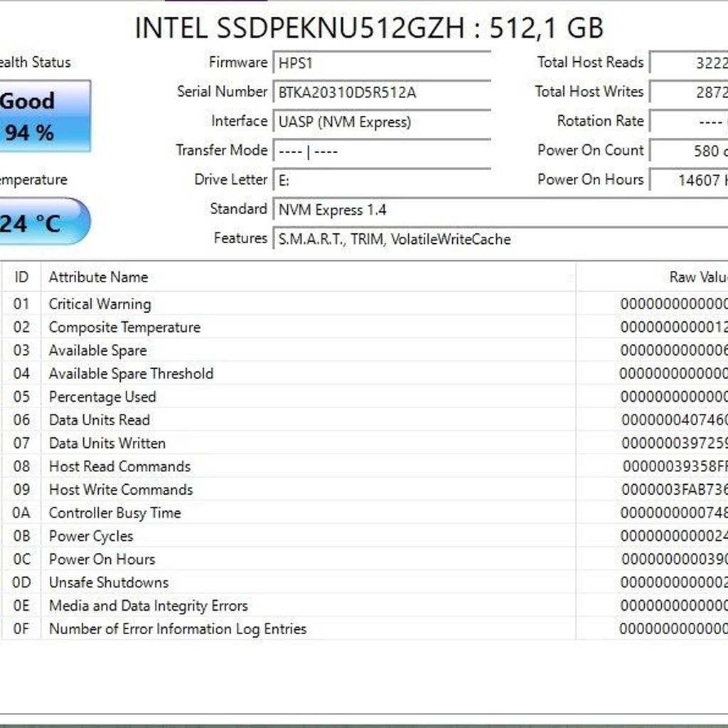Click the ID column header
The image size is (728, 728).
pyautogui.click(x=21, y=277)
